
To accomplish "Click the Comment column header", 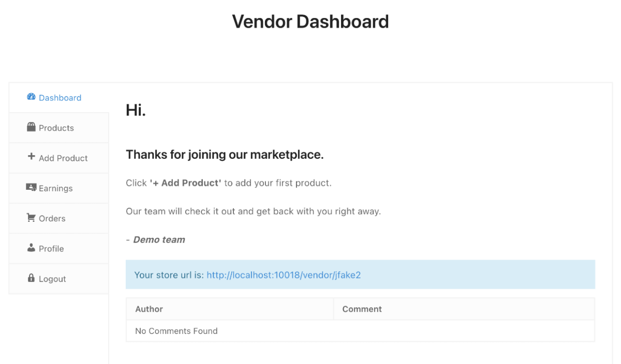I will click(362, 309).
